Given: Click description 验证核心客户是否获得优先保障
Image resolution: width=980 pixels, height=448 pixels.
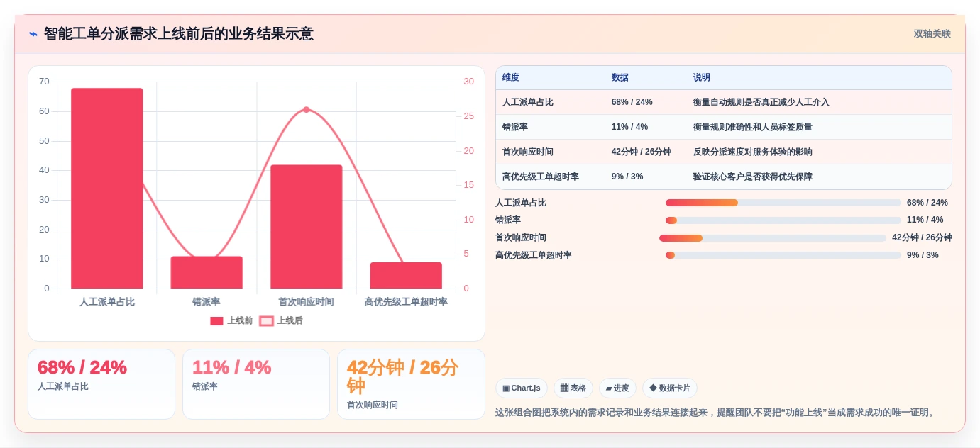Looking at the screenshot, I should click(x=753, y=177).
